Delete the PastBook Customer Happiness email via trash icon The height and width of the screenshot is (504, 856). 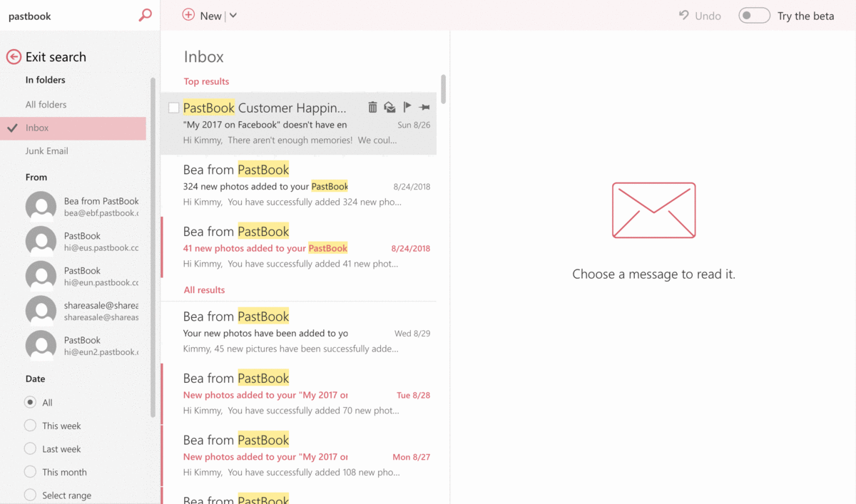(x=372, y=106)
